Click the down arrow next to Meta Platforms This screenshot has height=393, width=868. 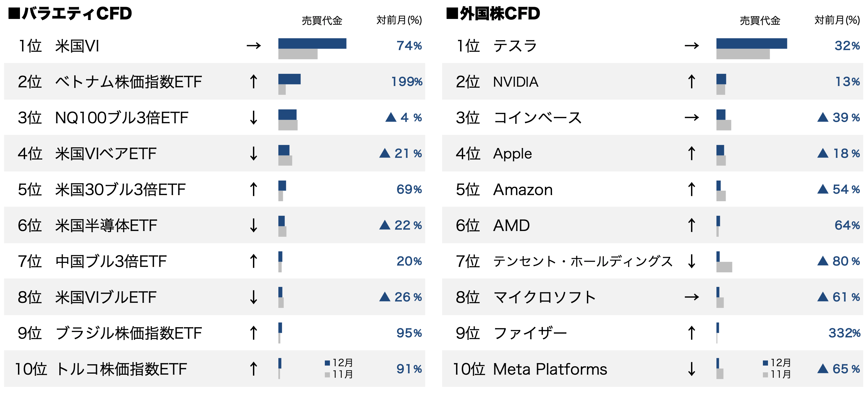point(692,369)
